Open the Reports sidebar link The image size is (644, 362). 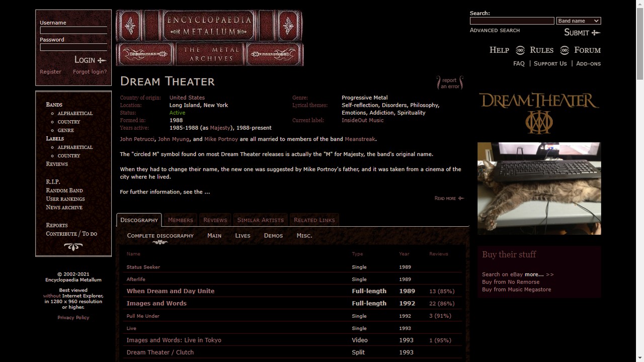coord(57,225)
